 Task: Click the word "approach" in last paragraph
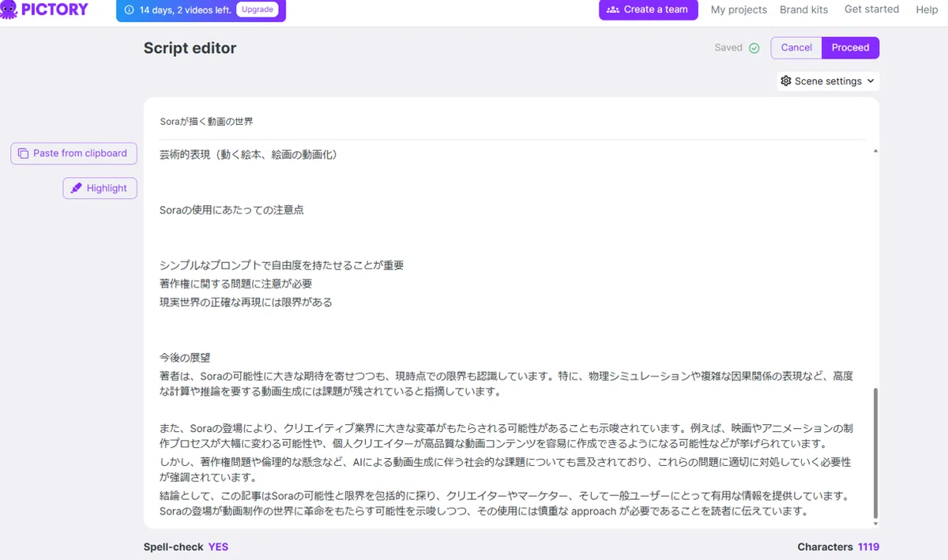tap(593, 511)
